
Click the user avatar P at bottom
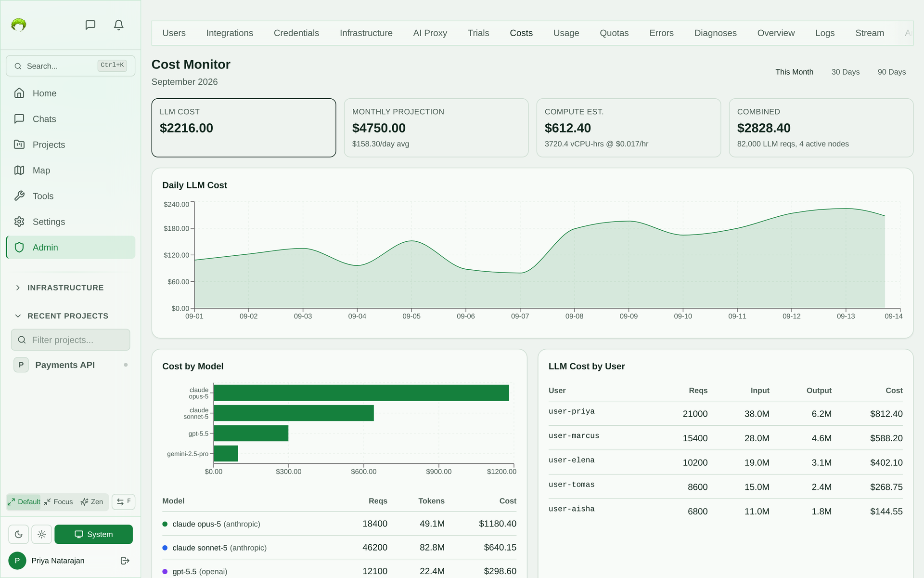(17, 561)
